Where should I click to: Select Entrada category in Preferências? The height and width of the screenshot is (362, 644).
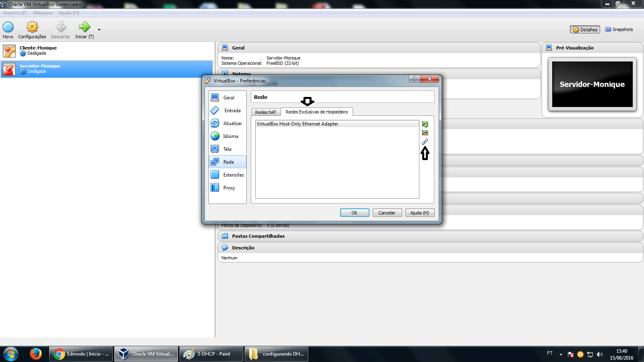pos(227,110)
